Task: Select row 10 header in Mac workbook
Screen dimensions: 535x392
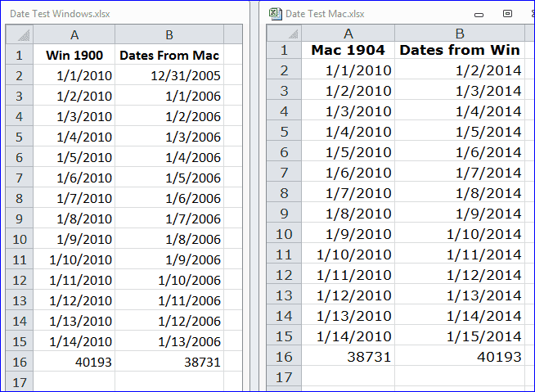Action: point(285,234)
